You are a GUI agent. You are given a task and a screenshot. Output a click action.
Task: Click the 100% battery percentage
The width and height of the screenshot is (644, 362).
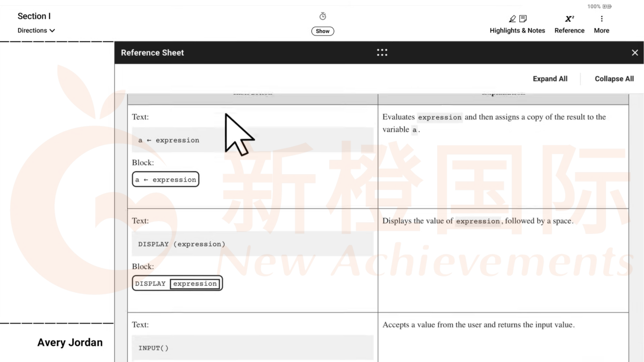tap(594, 6)
